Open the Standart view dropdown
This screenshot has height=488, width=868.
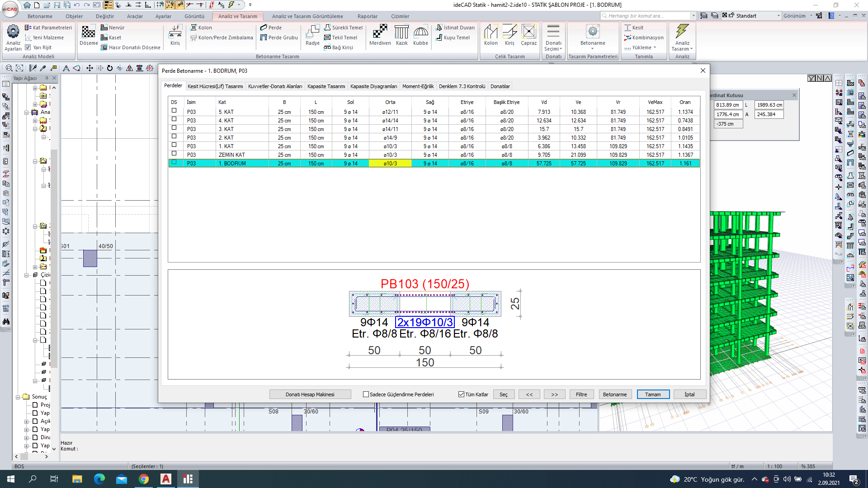point(778,16)
